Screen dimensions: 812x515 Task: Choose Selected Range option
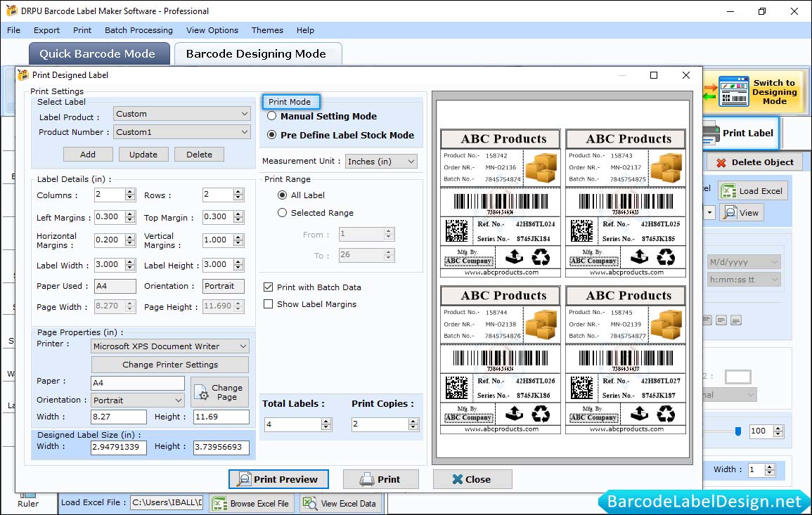click(x=282, y=213)
